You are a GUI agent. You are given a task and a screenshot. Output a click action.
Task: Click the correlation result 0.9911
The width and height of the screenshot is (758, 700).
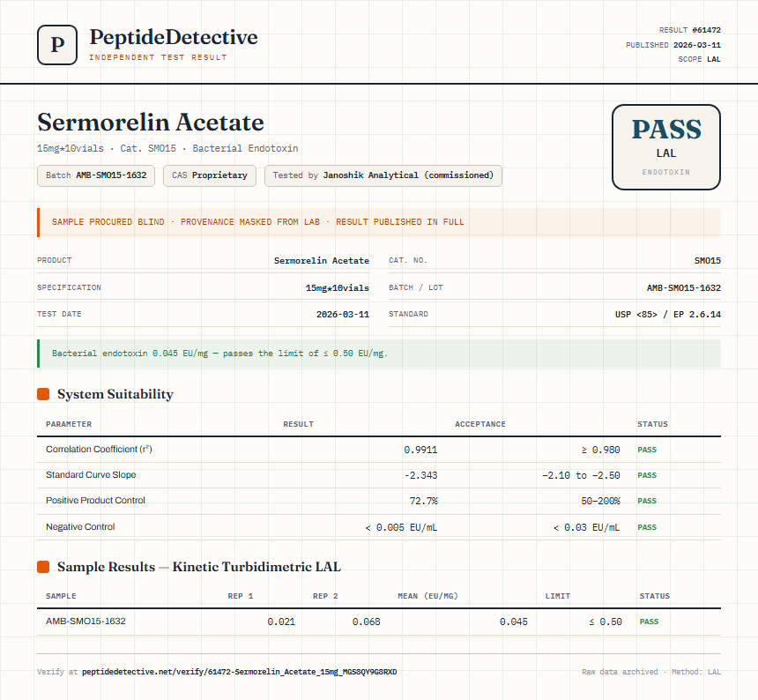[420, 450]
